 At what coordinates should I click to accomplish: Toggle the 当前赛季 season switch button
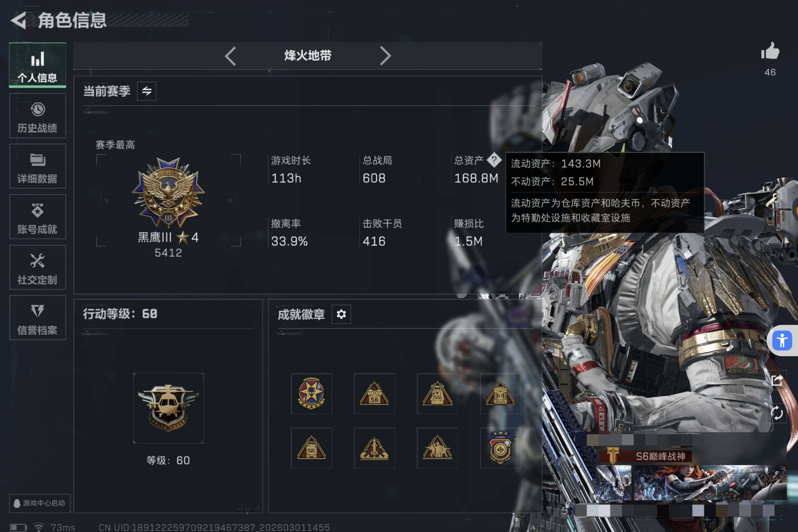[147, 91]
